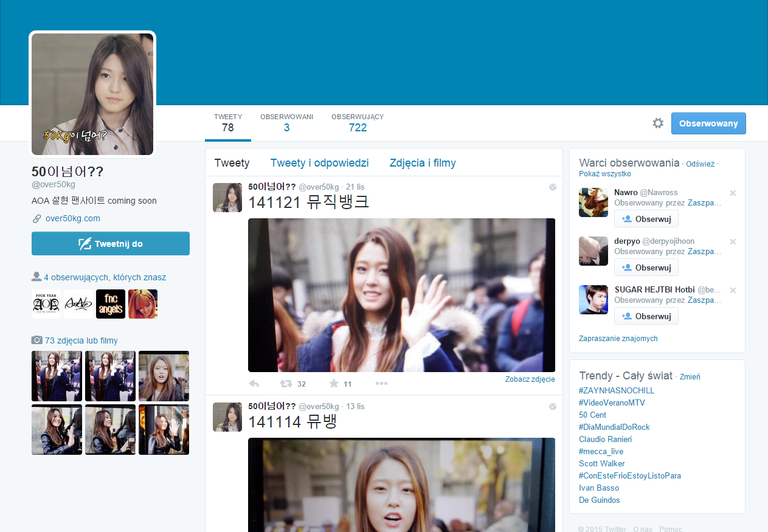Click the Tweetnij do button
This screenshot has height=532, width=768.
click(111, 244)
